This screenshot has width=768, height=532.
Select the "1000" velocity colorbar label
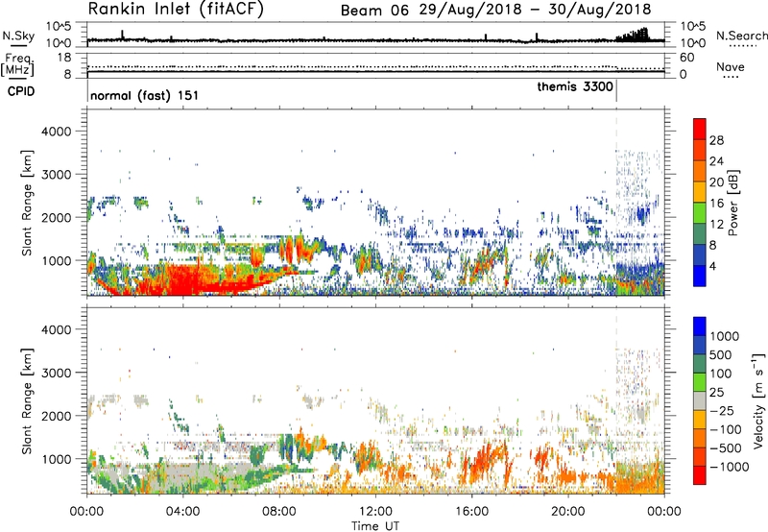tap(725, 336)
